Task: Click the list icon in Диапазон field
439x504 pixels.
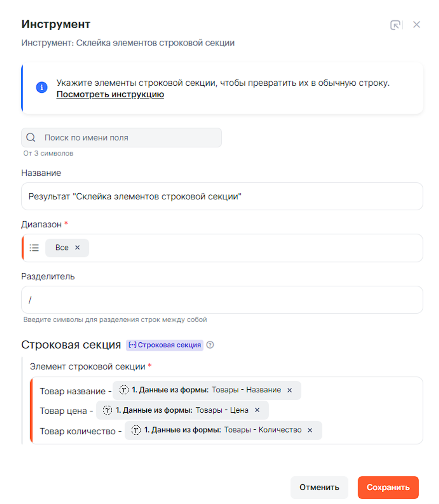Action: 34,248
